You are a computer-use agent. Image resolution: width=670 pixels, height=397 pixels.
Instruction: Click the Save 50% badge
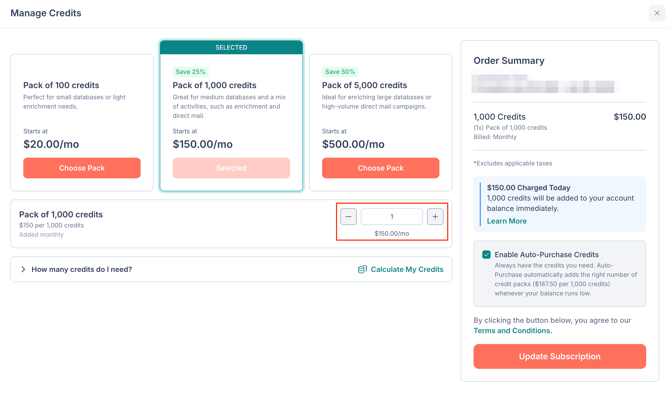(340, 72)
